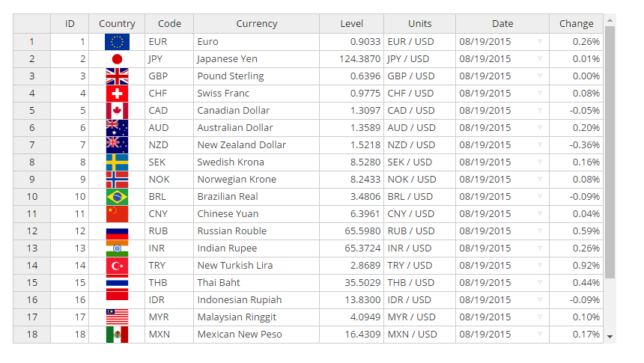Click the Switzerland flag icon
This screenshot has width=644, height=363.
pos(117,94)
